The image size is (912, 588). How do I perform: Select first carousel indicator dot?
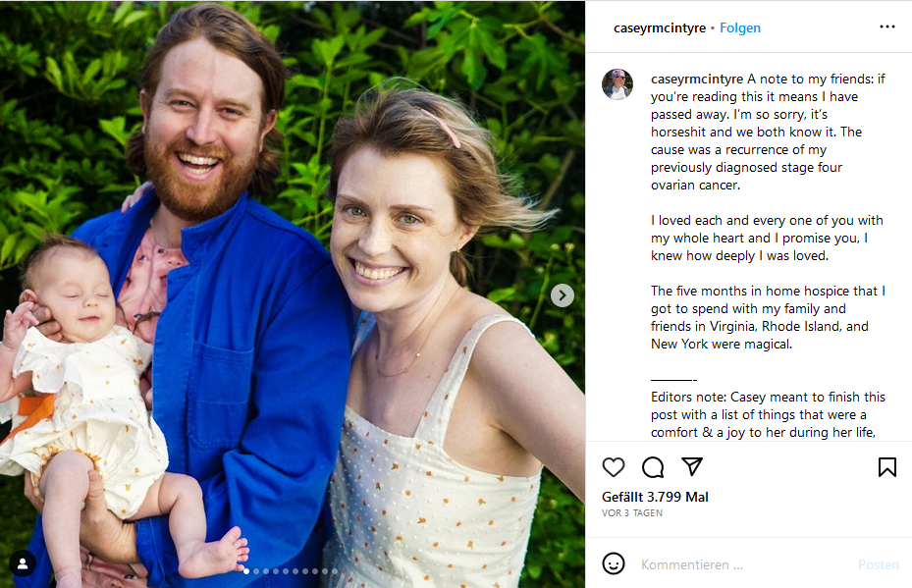point(246,571)
